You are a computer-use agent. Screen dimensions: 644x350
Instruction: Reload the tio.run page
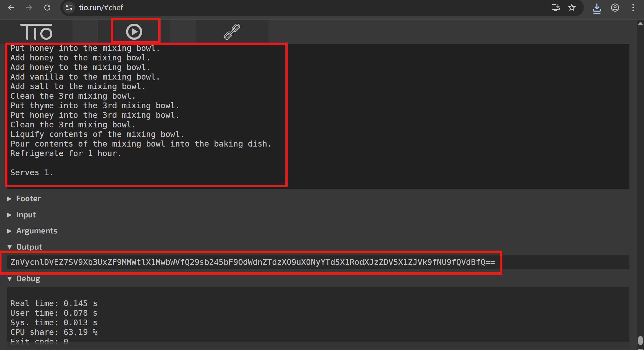point(47,8)
